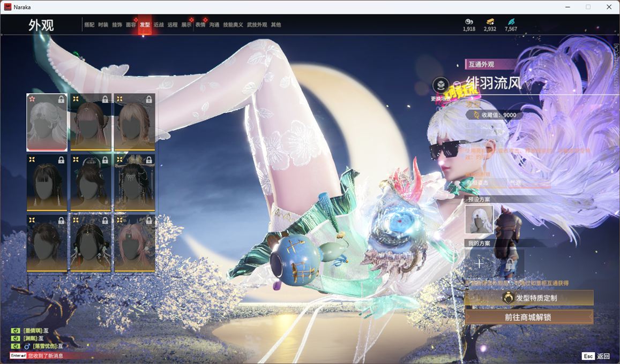The image size is (620, 364).
Task: Select the preset scheme white hair thumbnail
Action: pyautogui.click(x=479, y=219)
